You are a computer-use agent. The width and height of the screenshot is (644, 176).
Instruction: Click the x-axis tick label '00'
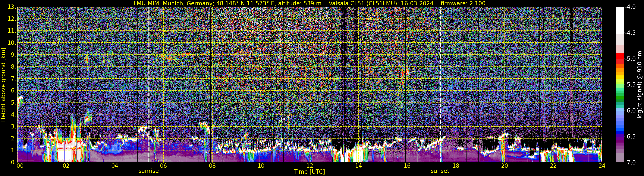pyautogui.click(x=20, y=166)
